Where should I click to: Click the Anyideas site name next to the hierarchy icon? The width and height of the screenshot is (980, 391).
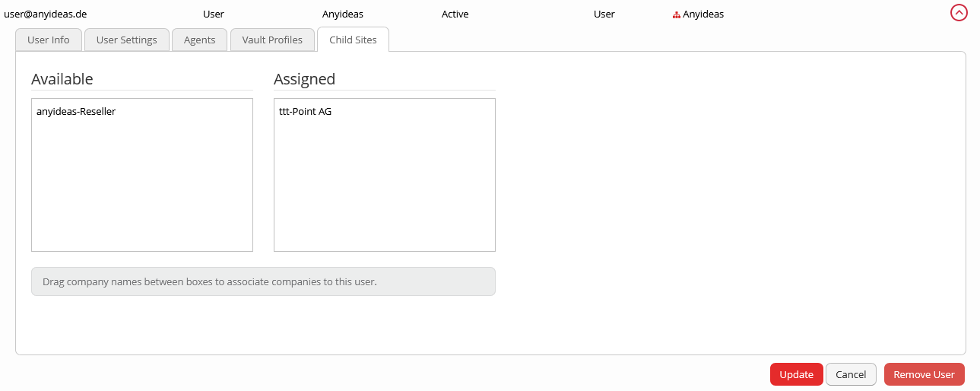[703, 14]
